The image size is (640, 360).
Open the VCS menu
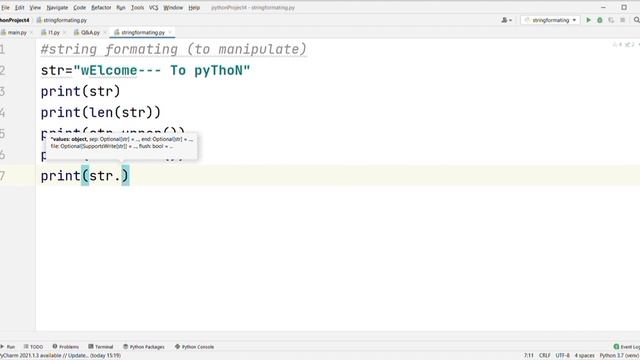pyautogui.click(x=153, y=7)
